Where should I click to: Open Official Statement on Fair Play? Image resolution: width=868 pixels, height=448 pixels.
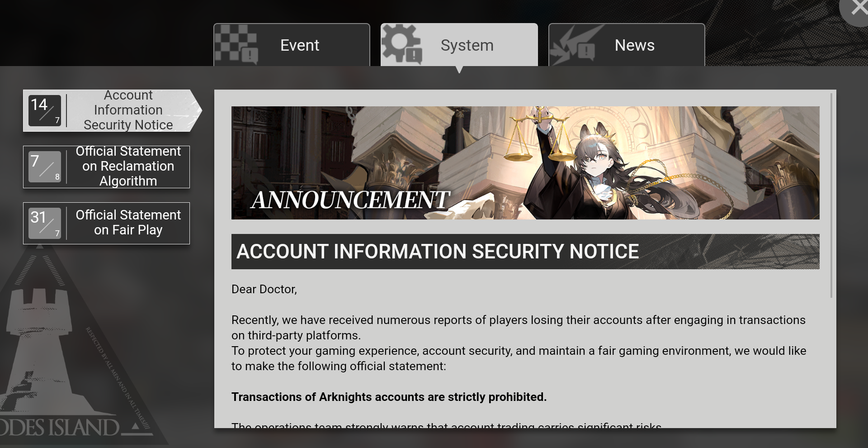pos(106,223)
